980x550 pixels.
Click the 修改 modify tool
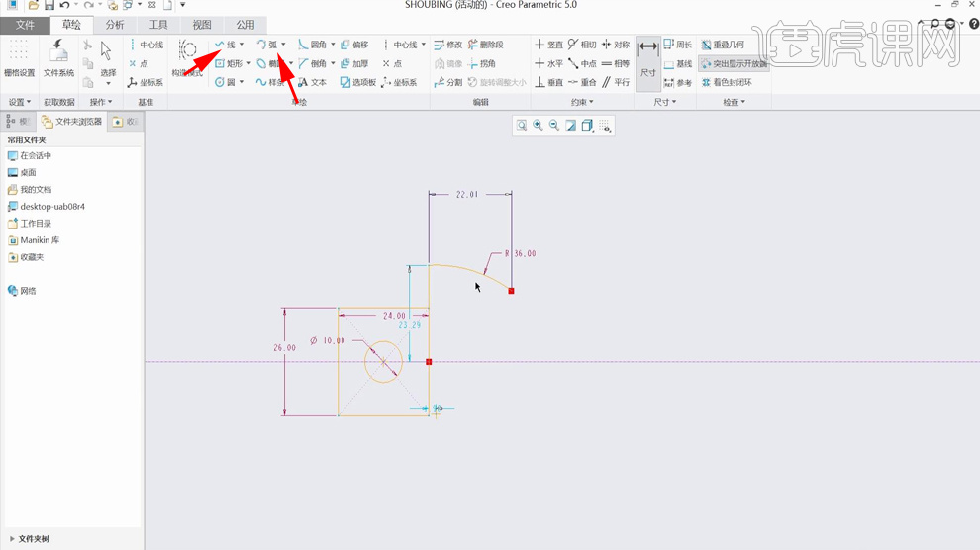click(448, 45)
